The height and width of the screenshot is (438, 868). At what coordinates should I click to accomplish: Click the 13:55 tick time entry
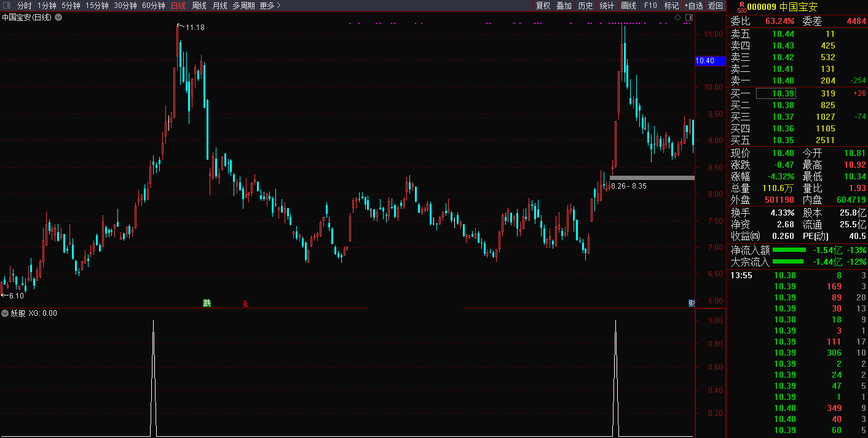click(741, 275)
